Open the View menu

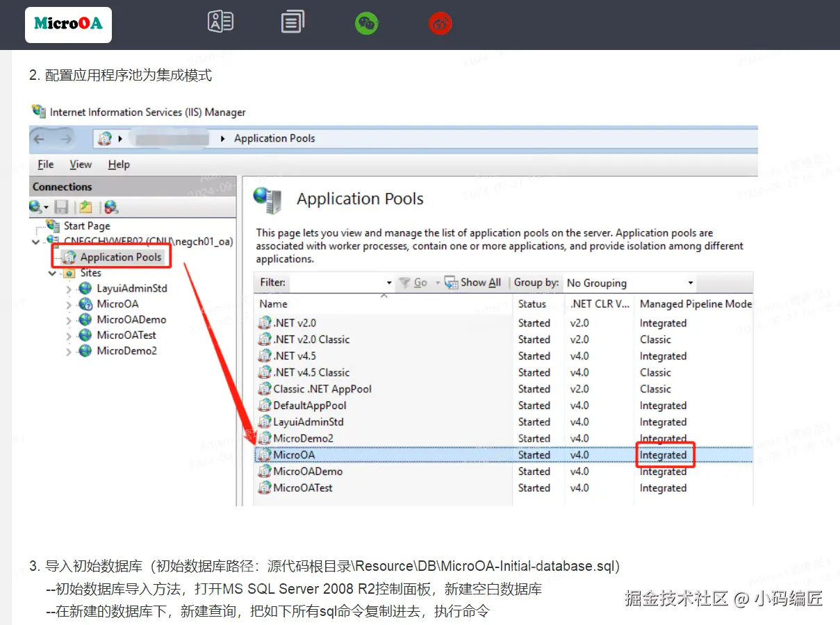click(81, 165)
